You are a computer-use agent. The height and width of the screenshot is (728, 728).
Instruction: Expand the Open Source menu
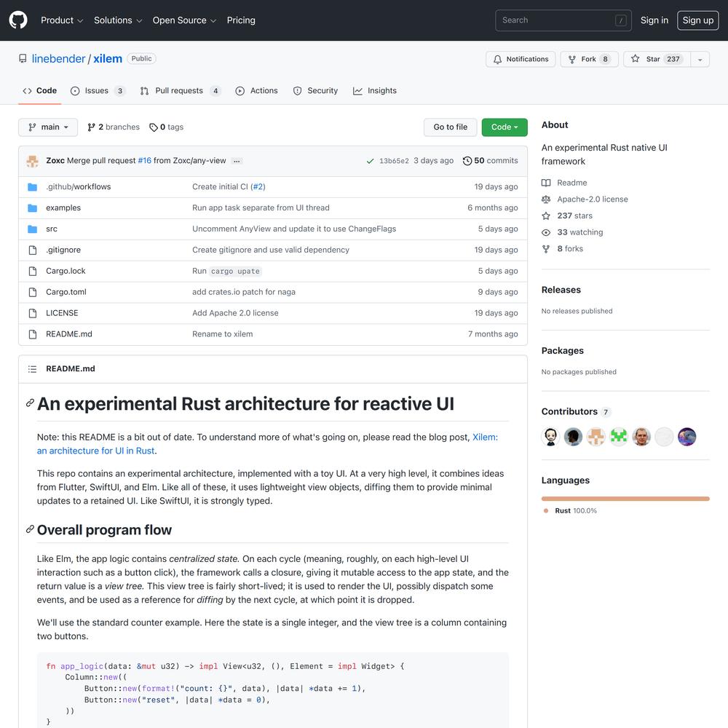pyautogui.click(x=184, y=20)
